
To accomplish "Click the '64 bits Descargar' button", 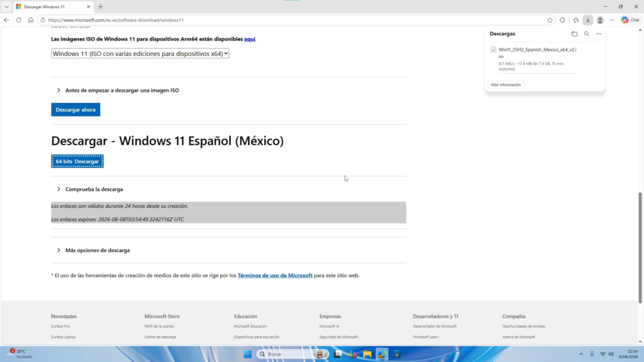I will point(77,162).
